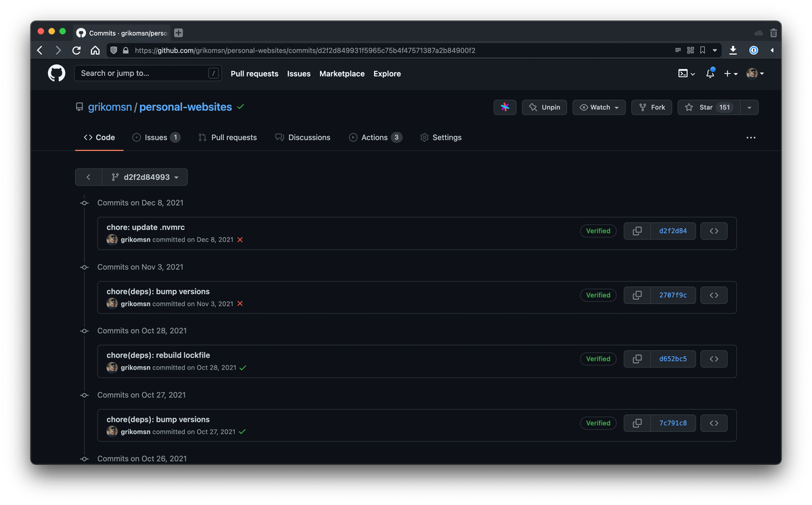Click success checkmark on Oct 27 commit

coord(242,432)
